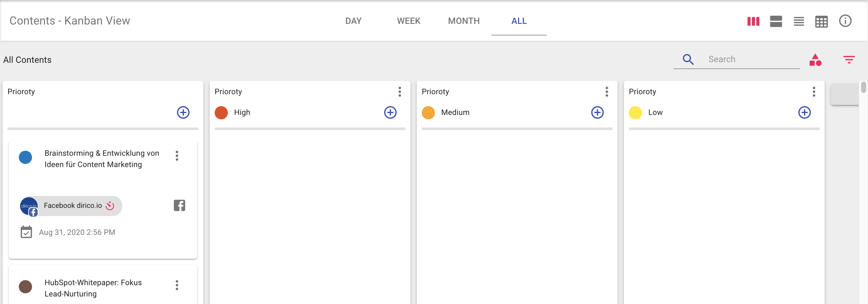Click the brown dot on the HubSpot card
Screen dimensions: 868x304
(x=25, y=286)
